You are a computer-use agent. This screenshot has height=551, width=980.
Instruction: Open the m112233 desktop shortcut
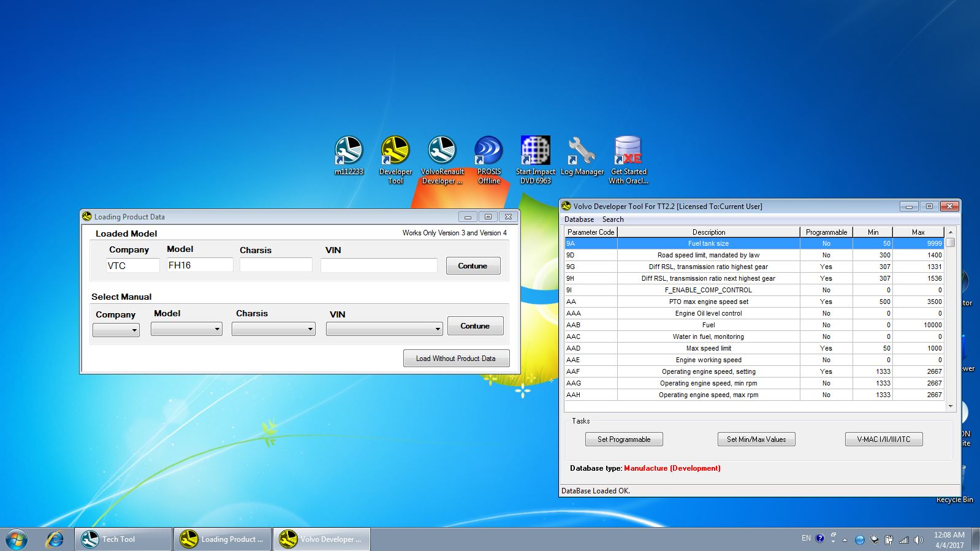click(x=349, y=156)
